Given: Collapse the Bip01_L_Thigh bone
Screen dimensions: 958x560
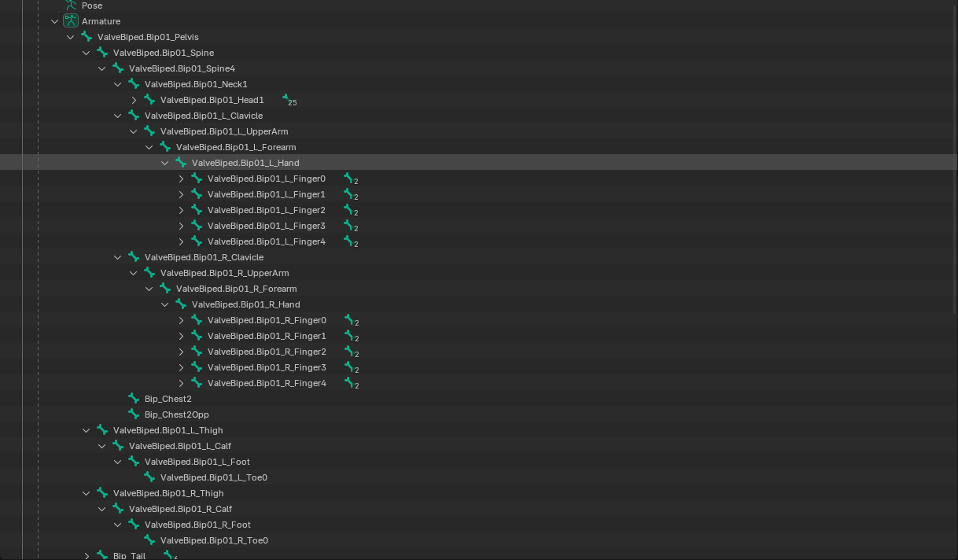Looking at the screenshot, I should pos(87,430).
